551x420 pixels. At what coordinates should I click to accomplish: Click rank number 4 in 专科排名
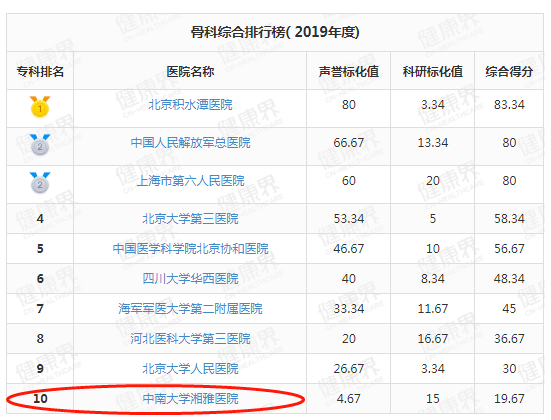[x=40, y=219]
